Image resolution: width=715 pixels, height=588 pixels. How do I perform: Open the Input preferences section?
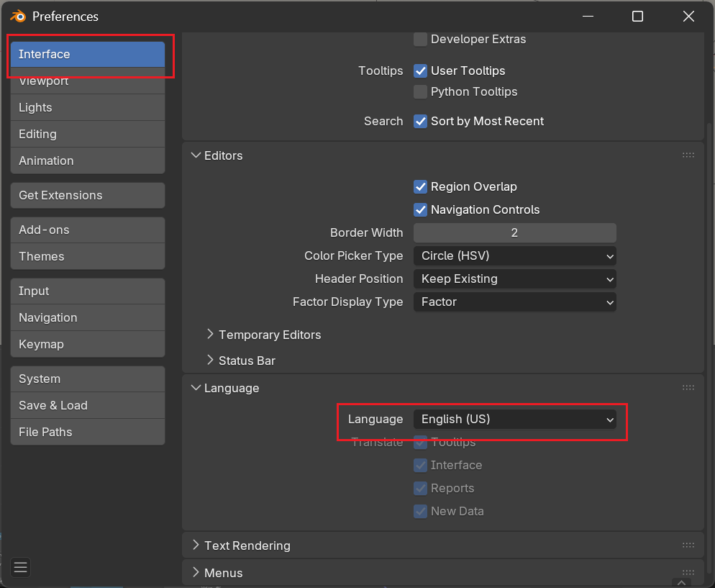pyautogui.click(x=88, y=291)
